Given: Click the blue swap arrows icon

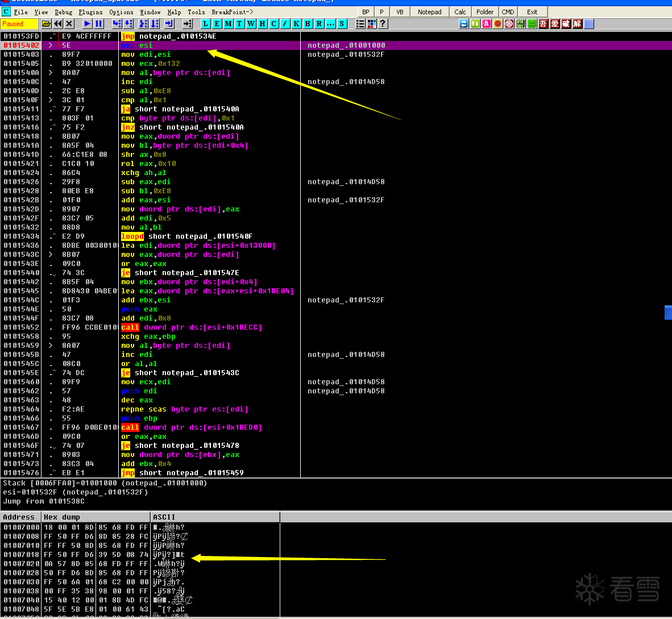Looking at the screenshot, I should click(x=464, y=24).
